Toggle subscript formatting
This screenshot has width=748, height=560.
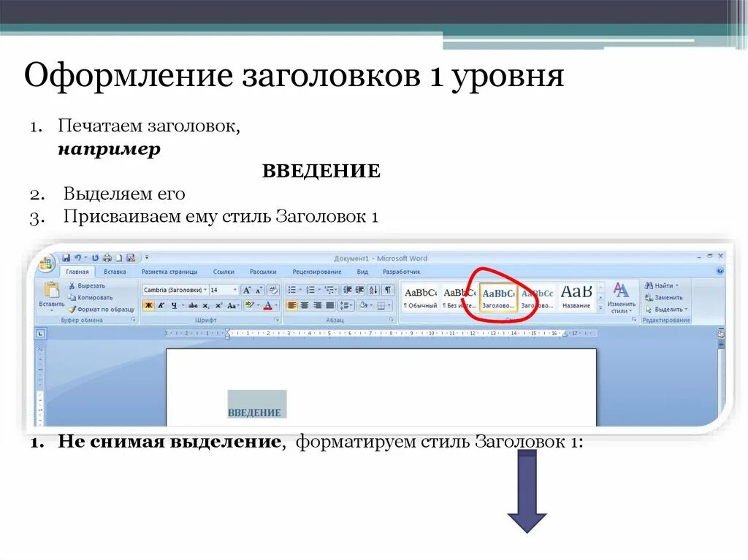pyautogui.click(x=205, y=305)
